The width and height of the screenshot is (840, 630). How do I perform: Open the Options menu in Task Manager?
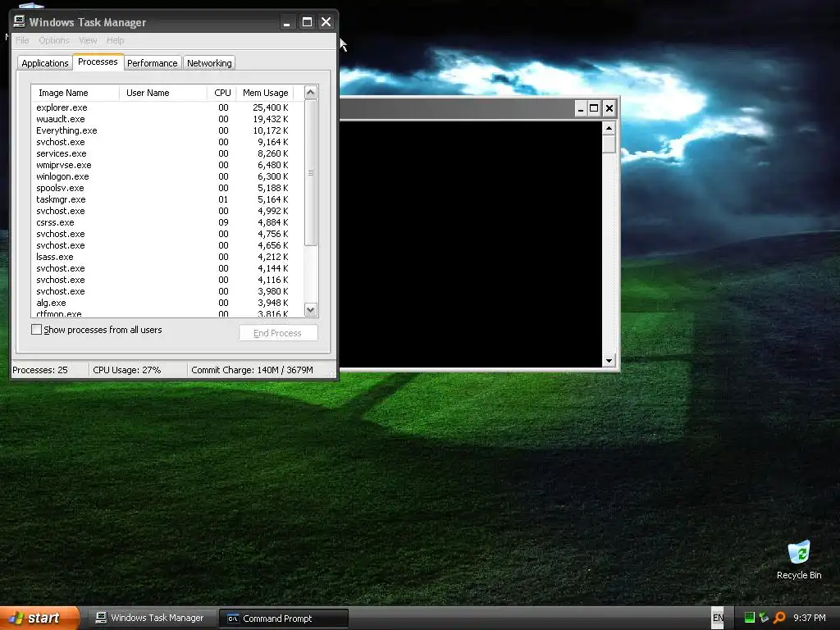[53, 40]
